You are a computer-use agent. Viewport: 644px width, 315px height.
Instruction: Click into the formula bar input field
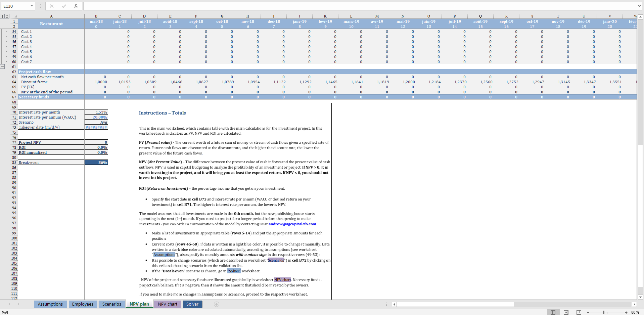359,6
